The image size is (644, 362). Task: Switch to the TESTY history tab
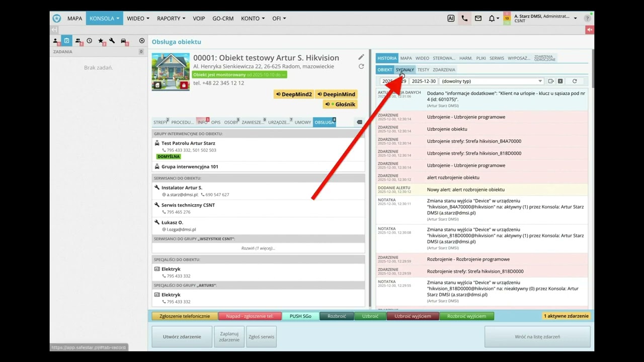423,70
